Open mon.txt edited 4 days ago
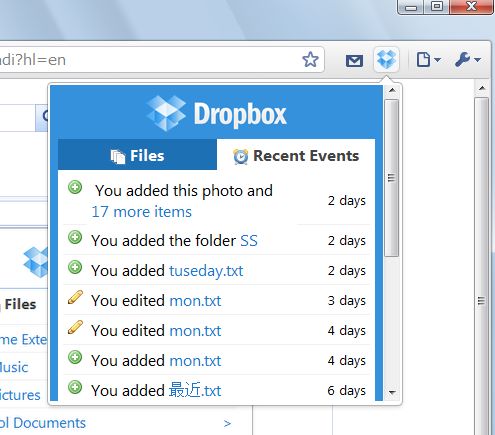Image resolution: width=495 pixels, height=435 pixels. pyautogui.click(x=195, y=331)
